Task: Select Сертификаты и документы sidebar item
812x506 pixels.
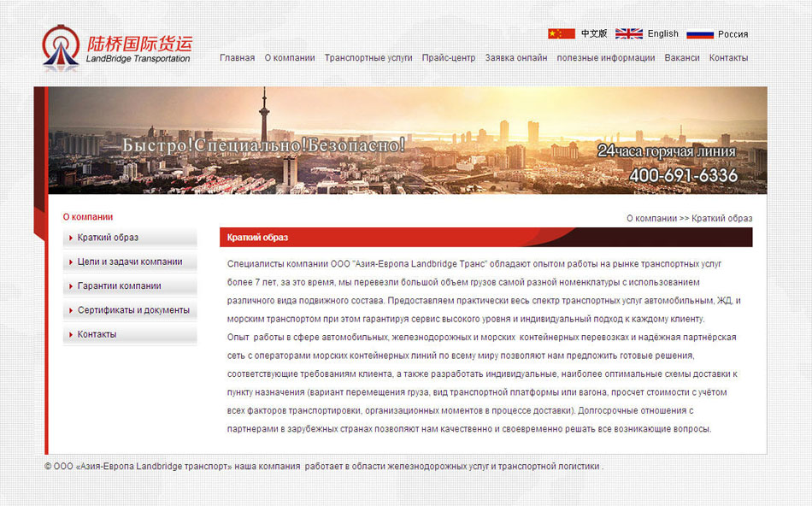Action: (130, 310)
